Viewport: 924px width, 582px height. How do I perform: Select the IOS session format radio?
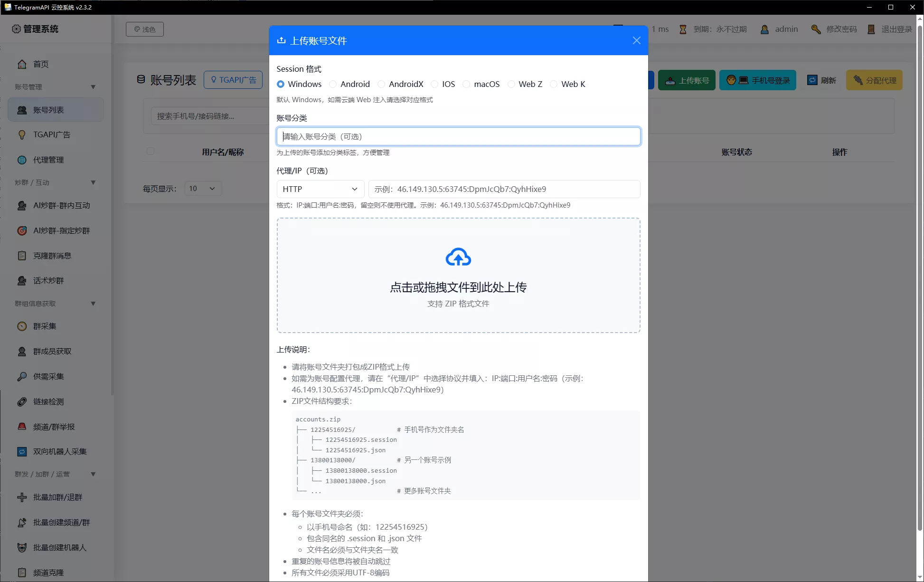pos(434,84)
